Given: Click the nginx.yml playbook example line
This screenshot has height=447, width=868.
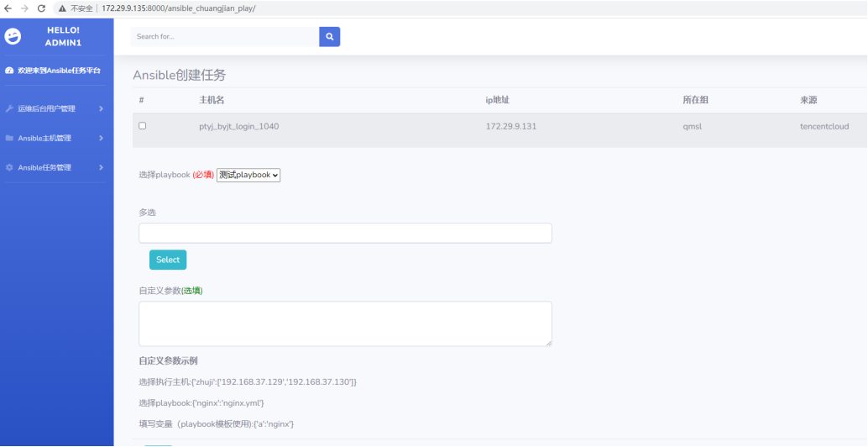Looking at the screenshot, I should tap(201, 403).
